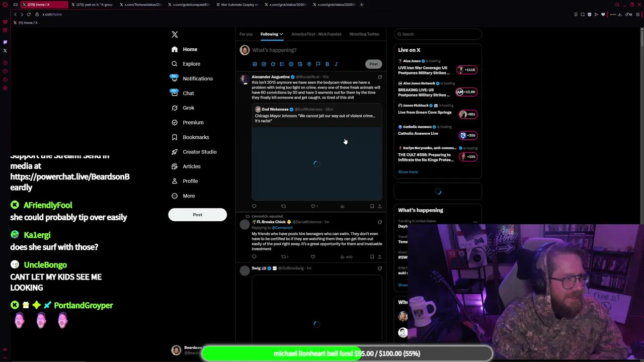Schedule the post with the calendar icon
The width and height of the screenshot is (644, 362).
pyautogui.click(x=300, y=64)
